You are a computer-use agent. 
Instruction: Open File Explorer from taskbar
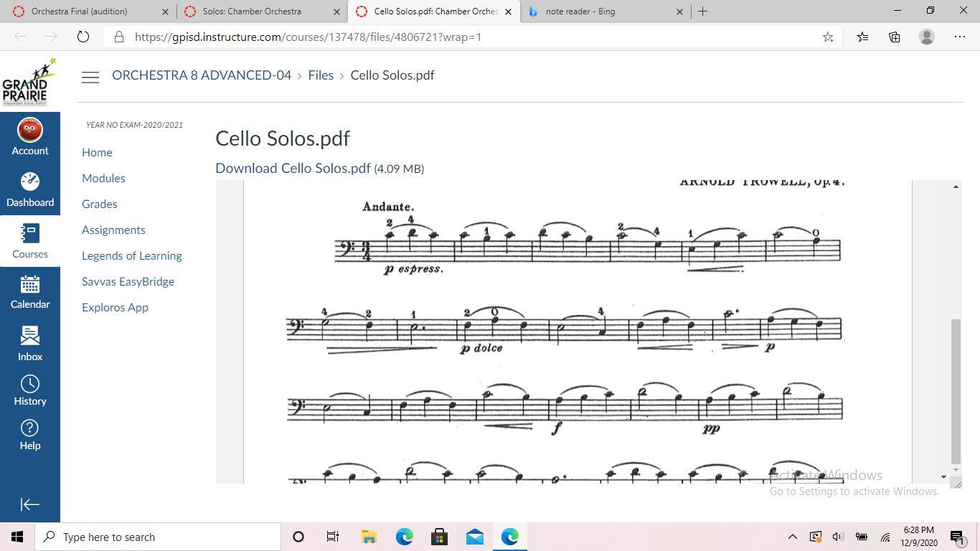[x=369, y=537]
